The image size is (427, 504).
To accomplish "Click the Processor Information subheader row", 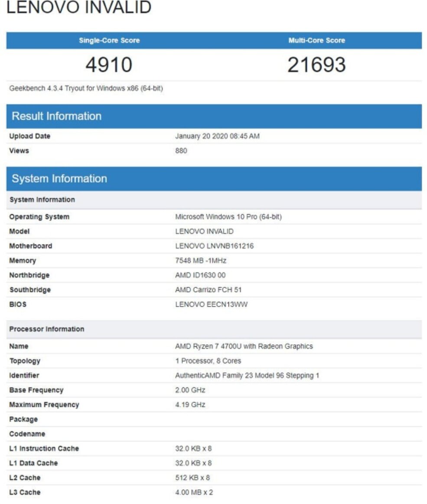I will 214,330.
